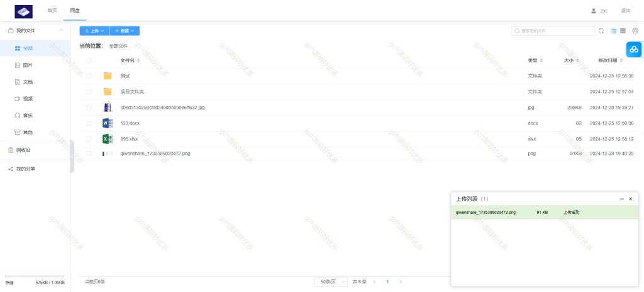Click the 项目文件夹 folder icon
This screenshot has height=292, width=644.
tap(108, 91)
